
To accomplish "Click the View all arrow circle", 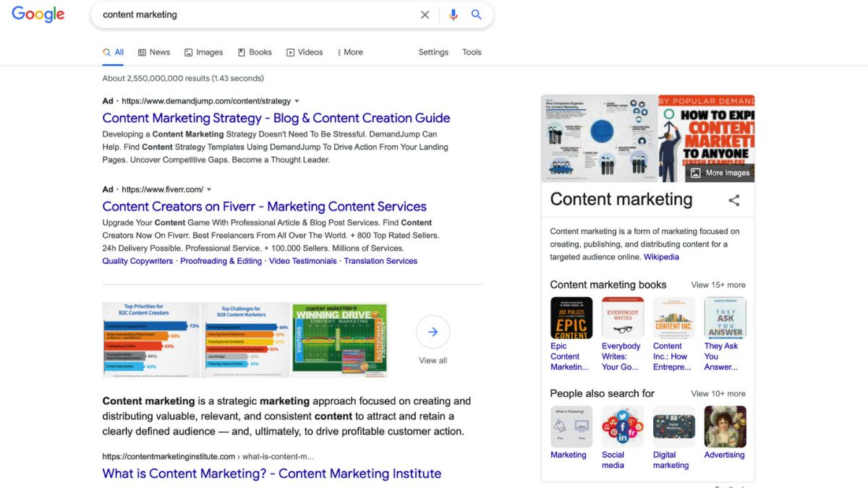I will (433, 332).
